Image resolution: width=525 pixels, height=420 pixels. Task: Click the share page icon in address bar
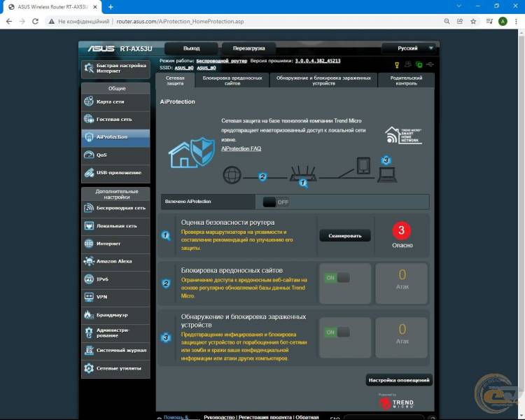pyautogui.click(x=460, y=22)
